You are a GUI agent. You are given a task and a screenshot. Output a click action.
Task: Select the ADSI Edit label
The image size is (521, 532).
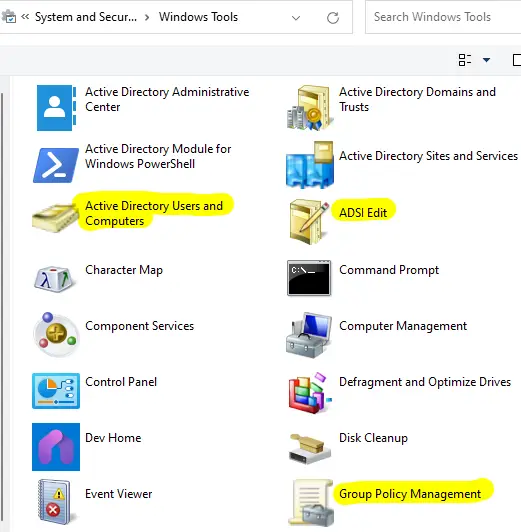[363, 213]
